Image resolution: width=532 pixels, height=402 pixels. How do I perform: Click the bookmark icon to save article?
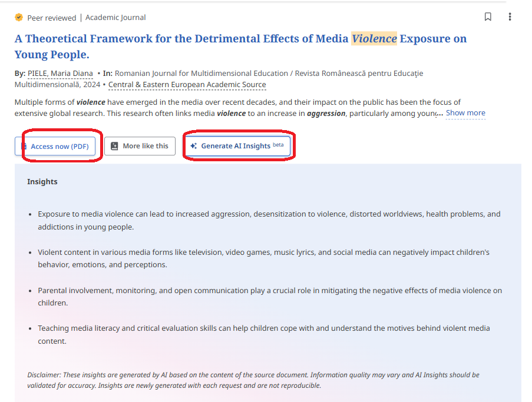(x=488, y=17)
